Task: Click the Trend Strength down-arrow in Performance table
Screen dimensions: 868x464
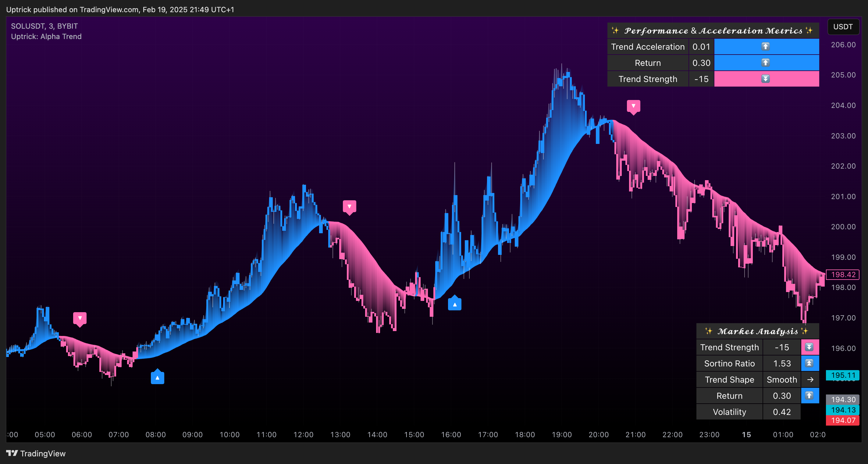Action: [x=766, y=79]
